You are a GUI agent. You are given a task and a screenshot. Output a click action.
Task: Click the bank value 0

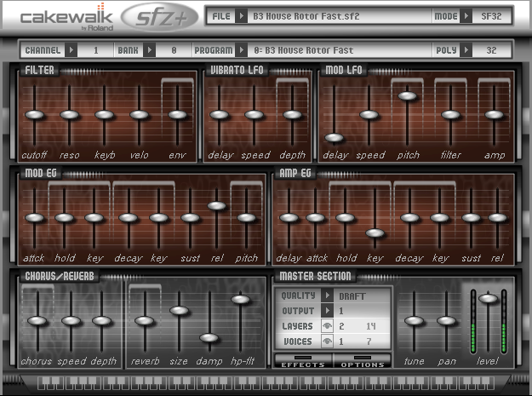[174, 50]
